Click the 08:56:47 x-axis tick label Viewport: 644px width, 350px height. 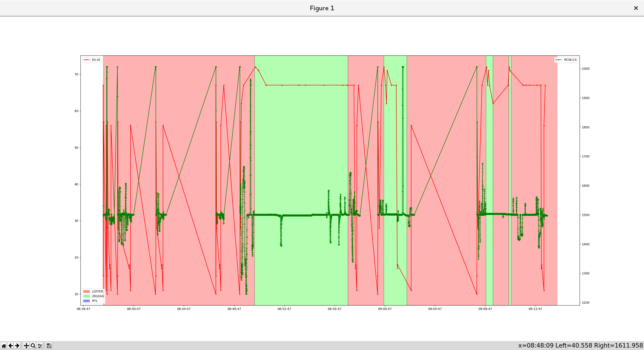335,309
